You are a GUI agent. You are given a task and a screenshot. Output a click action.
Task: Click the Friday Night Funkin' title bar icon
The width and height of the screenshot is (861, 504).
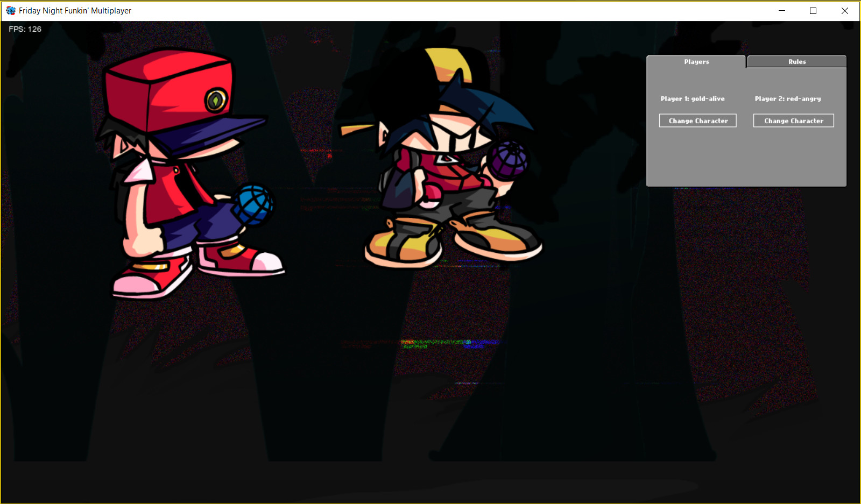11,11
